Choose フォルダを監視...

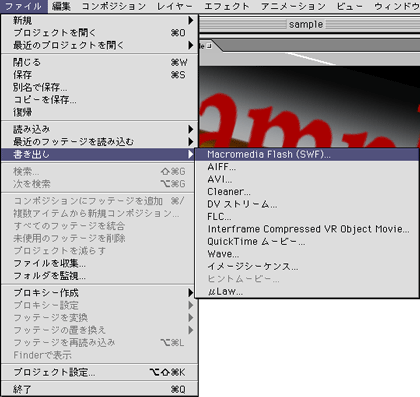point(99,276)
